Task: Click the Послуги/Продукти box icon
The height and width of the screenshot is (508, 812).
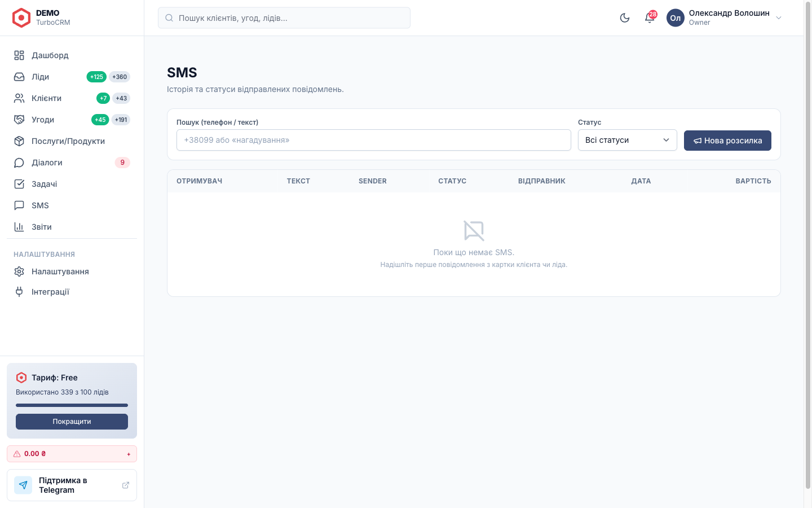Action: coord(19,141)
